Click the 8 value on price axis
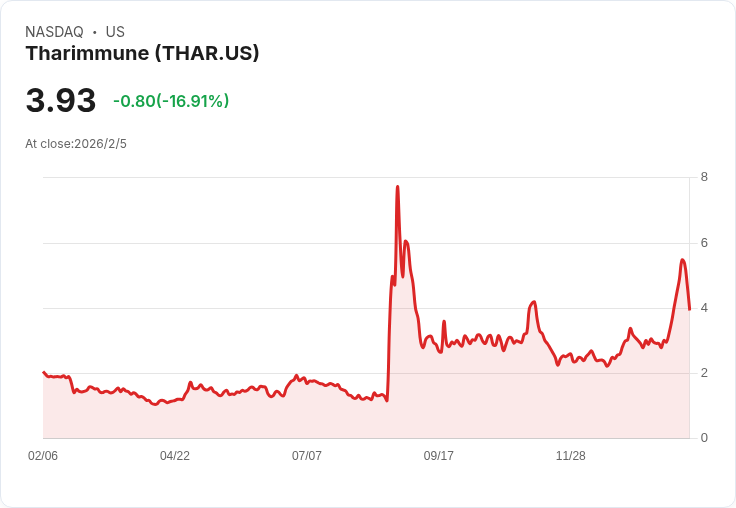736x508 pixels. [x=704, y=177]
